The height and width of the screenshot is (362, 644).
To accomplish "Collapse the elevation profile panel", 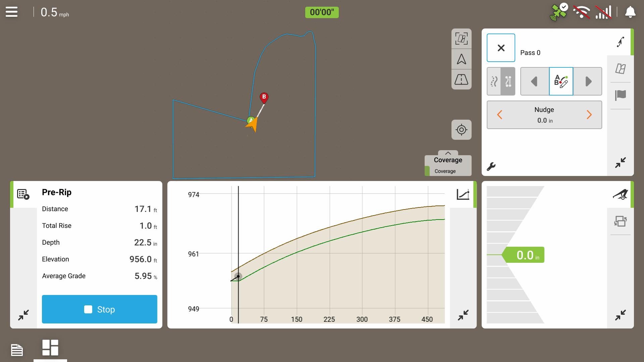I will (463, 315).
